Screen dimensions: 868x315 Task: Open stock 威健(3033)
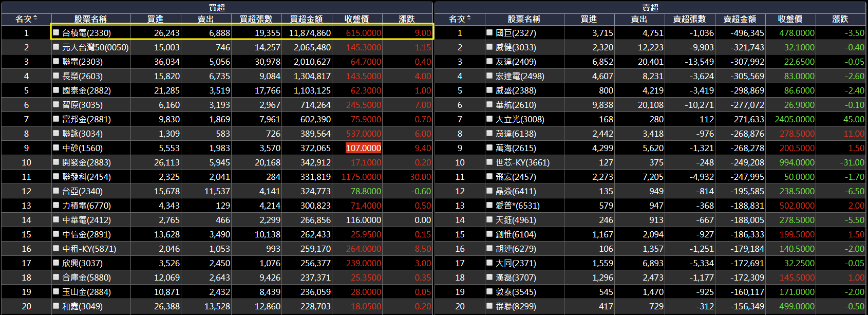tap(516, 47)
